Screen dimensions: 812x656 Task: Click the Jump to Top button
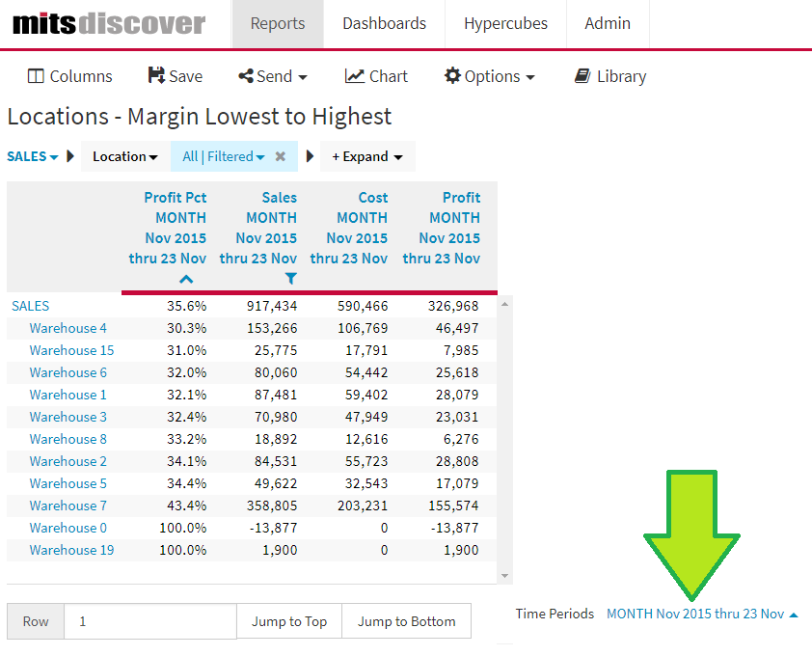[289, 621]
